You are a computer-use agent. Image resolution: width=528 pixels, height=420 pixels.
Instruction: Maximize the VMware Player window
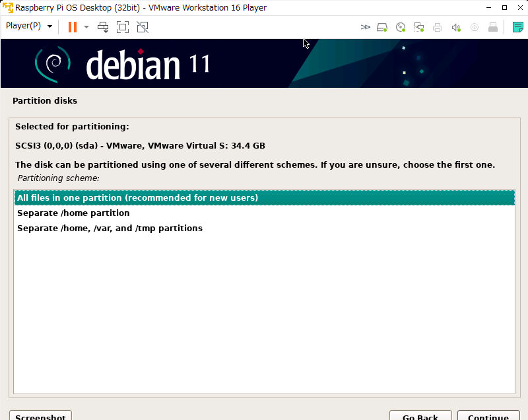(x=504, y=7)
